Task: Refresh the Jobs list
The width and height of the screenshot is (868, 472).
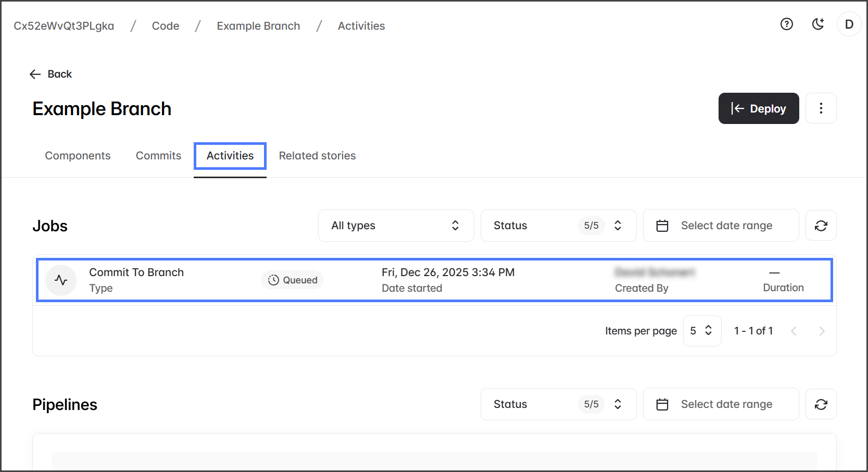Action: click(x=821, y=226)
